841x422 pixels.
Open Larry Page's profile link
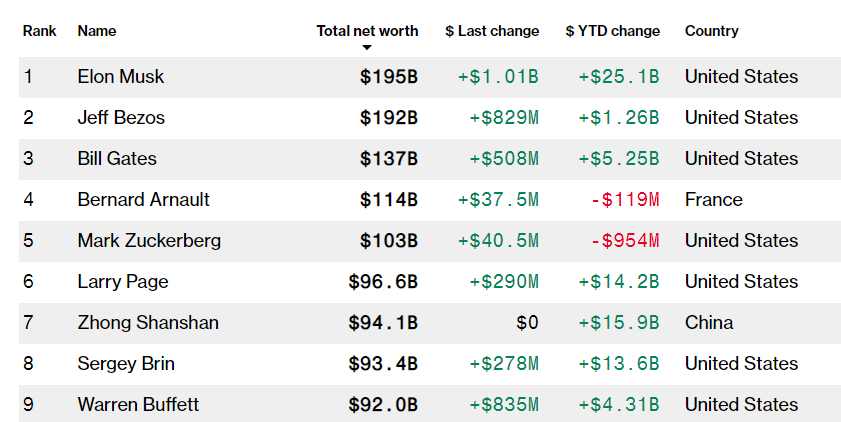coord(121,282)
